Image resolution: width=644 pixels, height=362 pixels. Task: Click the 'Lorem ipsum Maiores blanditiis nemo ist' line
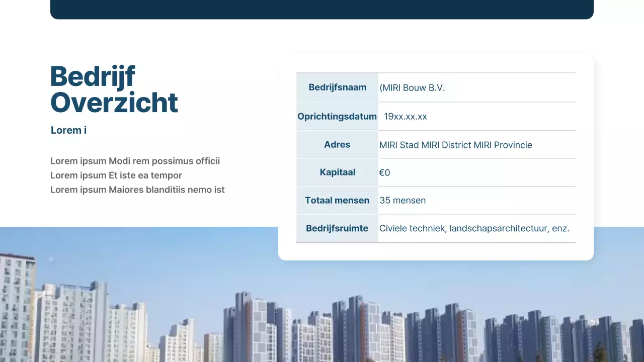pos(137,190)
